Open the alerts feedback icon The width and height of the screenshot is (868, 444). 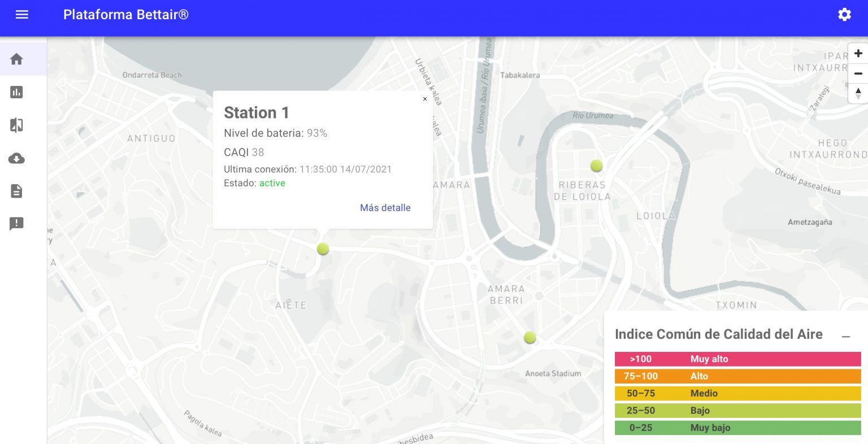[x=16, y=224]
